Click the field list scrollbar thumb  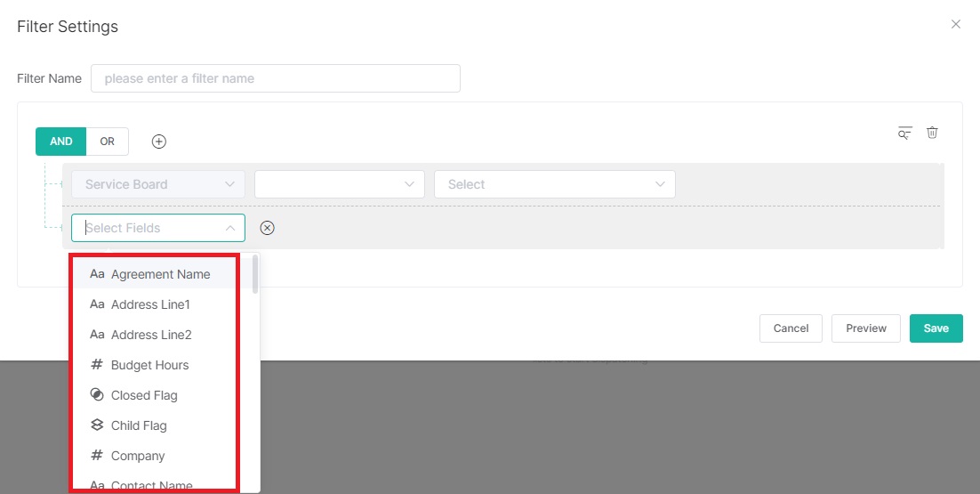click(256, 275)
